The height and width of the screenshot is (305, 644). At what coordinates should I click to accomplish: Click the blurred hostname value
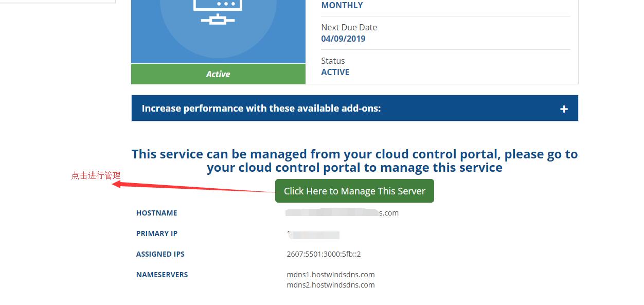click(342, 213)
